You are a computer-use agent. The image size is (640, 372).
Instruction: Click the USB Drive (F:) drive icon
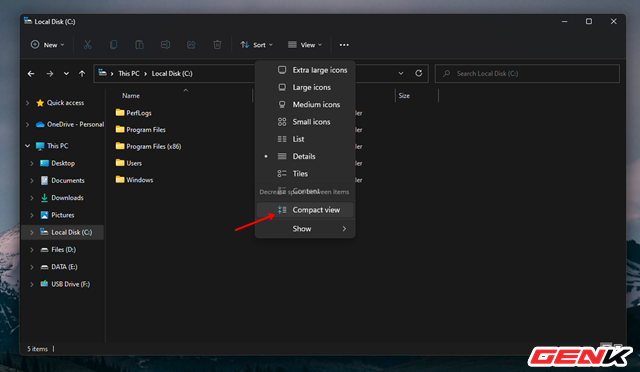click(44, 284)
